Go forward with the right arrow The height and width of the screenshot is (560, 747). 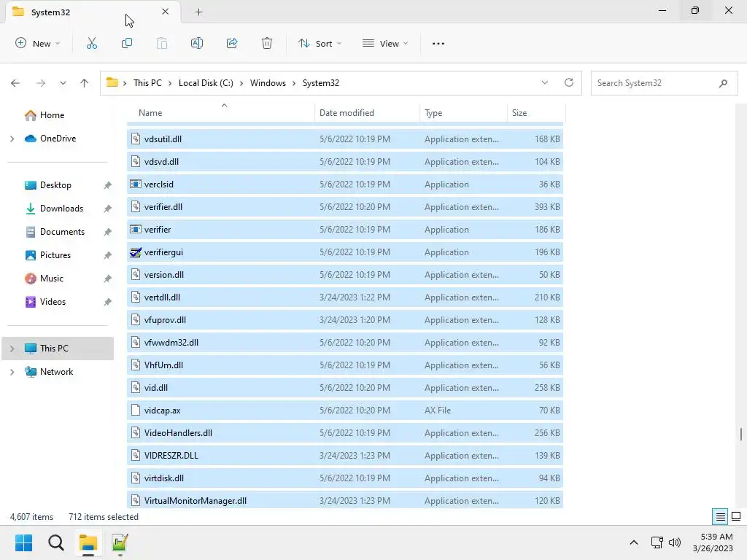41,83
